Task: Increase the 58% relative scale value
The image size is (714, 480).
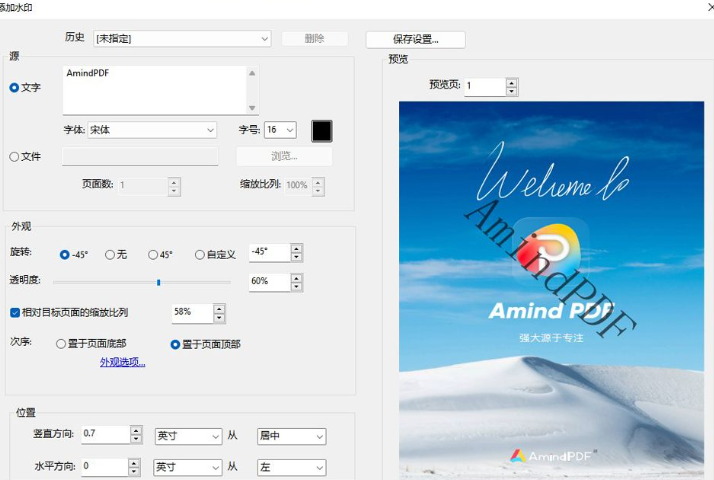Action: click(x=219, y=309)
